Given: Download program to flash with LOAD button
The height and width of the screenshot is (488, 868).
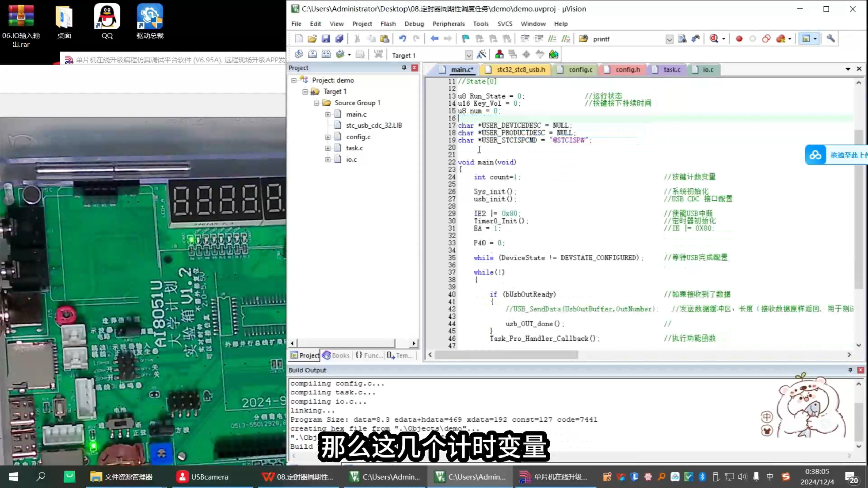Looking at the screenshot, I should tap(378, 54).
